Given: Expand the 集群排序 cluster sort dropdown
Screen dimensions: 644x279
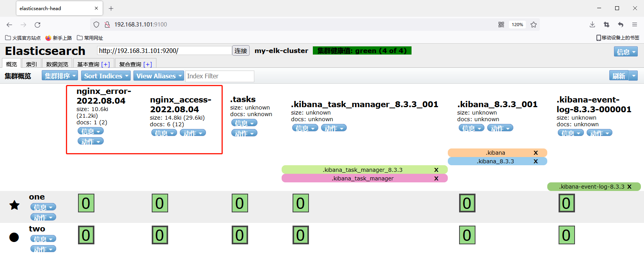Looking at the screenshot, I should 60,76.
